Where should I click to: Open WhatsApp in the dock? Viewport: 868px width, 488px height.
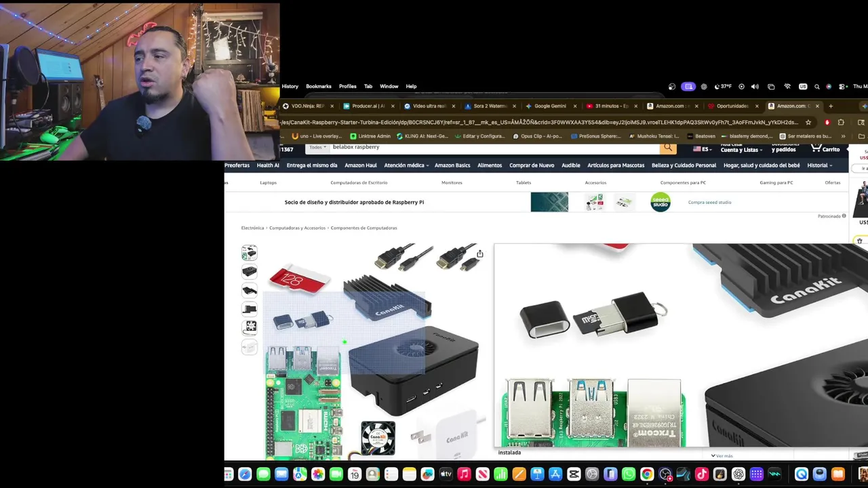pyautogui.click(x=629, y=474)
